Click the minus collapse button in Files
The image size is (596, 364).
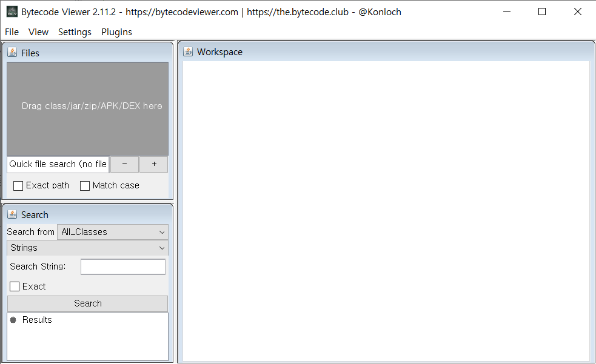[124, 164]
